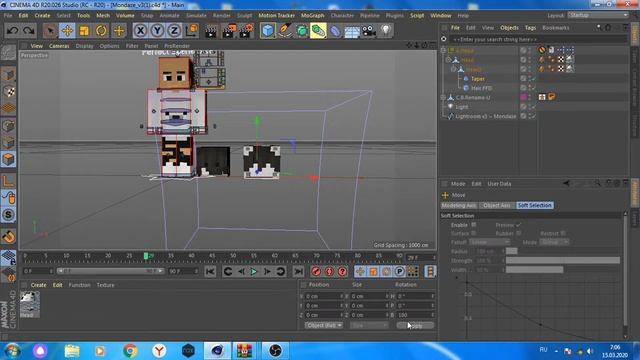Image resolution: width=640 pixels, height=360 pixels.
Task: Open the Object (Rel) coordinate dropdown
Action: [323, 325]
